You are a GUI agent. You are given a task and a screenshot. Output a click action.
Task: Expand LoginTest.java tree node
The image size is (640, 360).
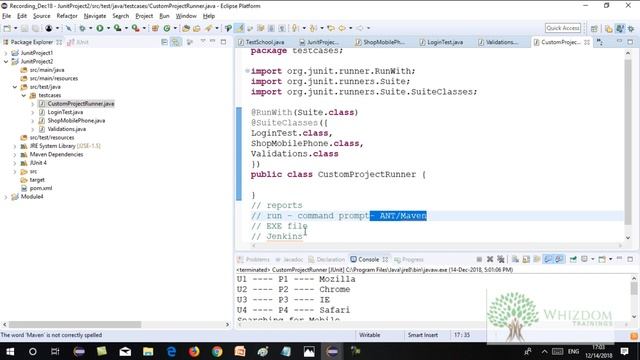33,112
